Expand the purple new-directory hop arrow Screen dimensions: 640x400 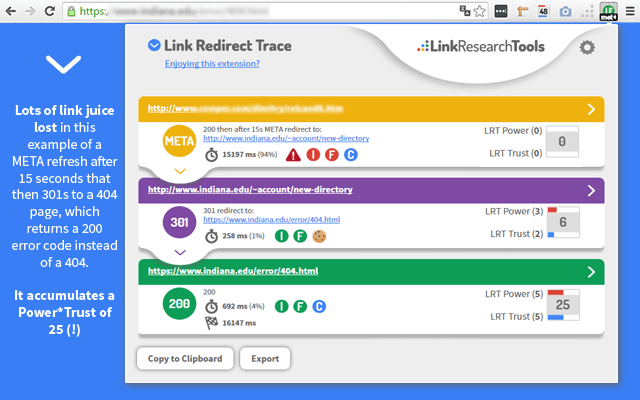click(590, 189)
